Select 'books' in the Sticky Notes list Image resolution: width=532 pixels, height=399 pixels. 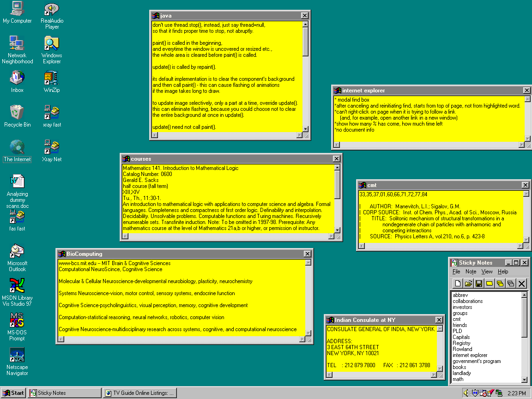click(459, 367)
